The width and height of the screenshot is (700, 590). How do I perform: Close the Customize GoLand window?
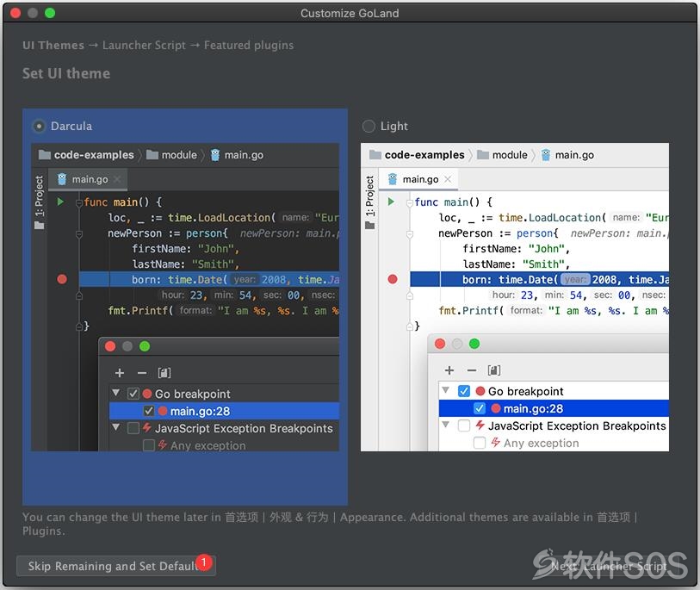pyautogui.click(x=15, y=13)
